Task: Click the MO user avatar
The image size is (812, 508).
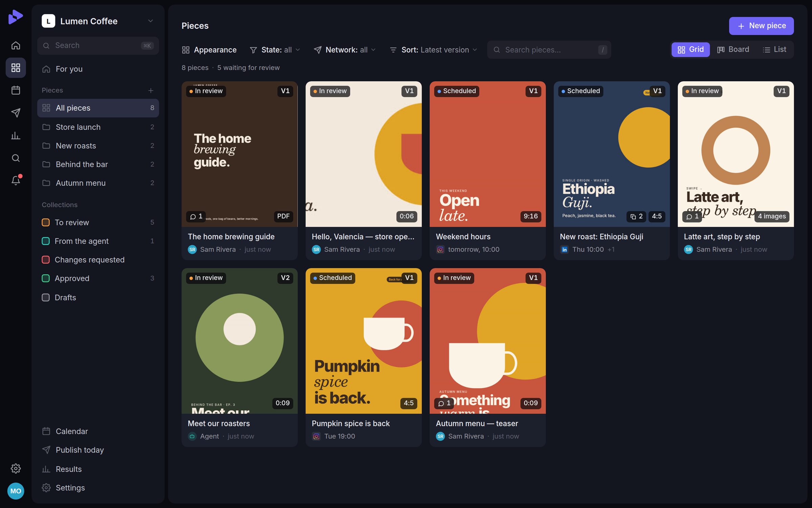Action: 16,491
